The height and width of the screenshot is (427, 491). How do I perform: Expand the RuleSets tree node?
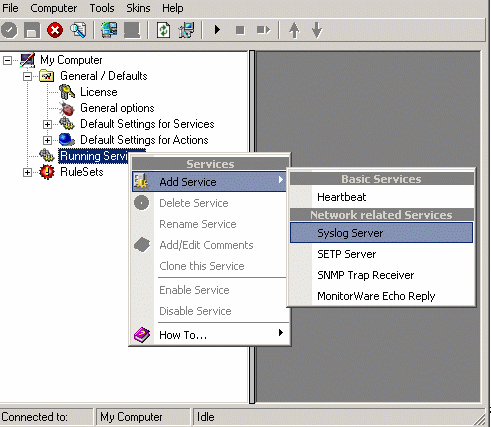pyautogui.click(x=27, y=173)
